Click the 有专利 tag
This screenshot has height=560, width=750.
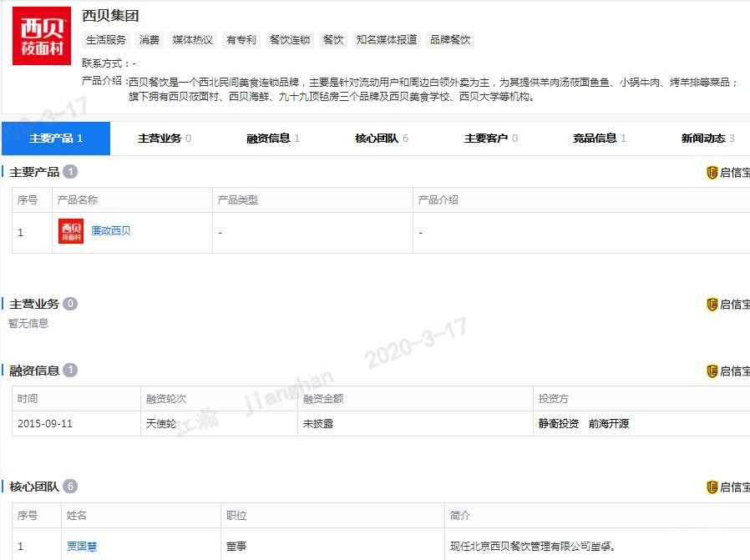click(241, 40)
